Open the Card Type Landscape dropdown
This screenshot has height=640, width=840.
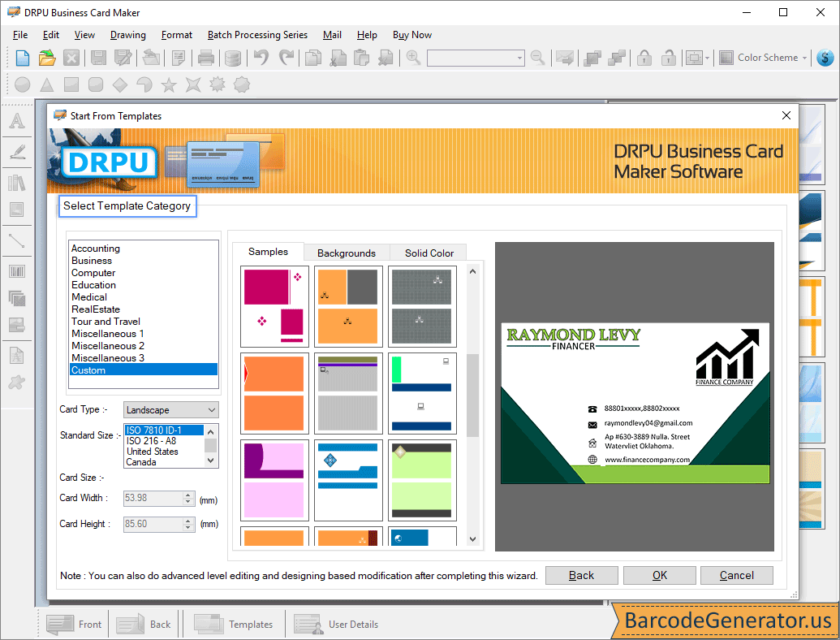[171, 410]
